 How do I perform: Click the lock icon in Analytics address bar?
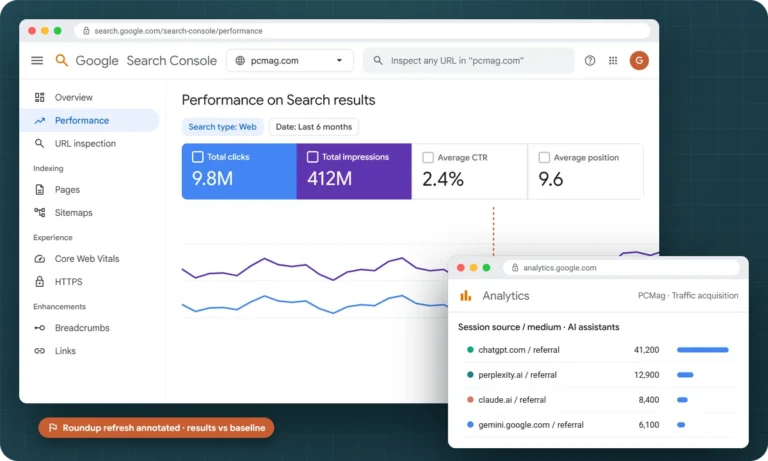(515, 268)
